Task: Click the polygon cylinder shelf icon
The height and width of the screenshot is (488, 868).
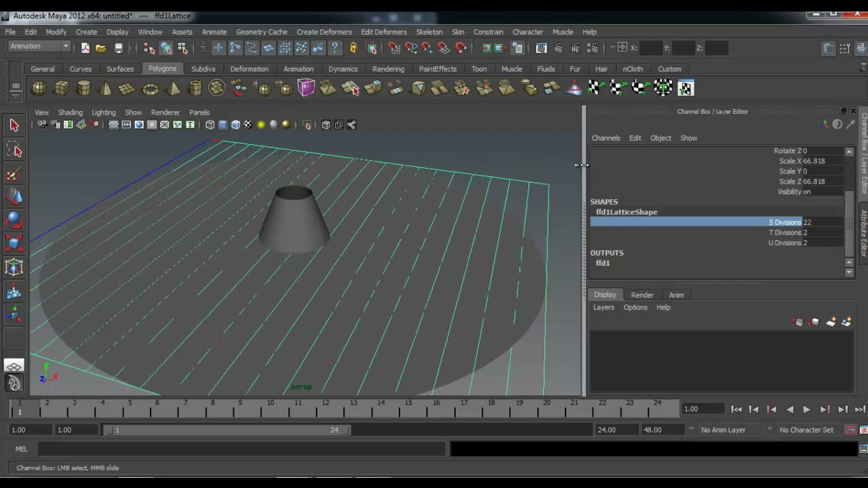Action: tap(83, 88)
